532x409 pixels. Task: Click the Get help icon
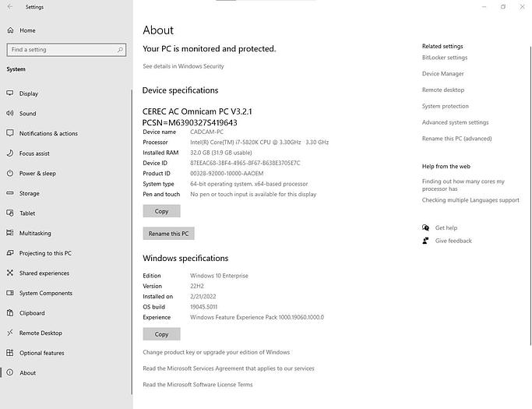[425, 228]
